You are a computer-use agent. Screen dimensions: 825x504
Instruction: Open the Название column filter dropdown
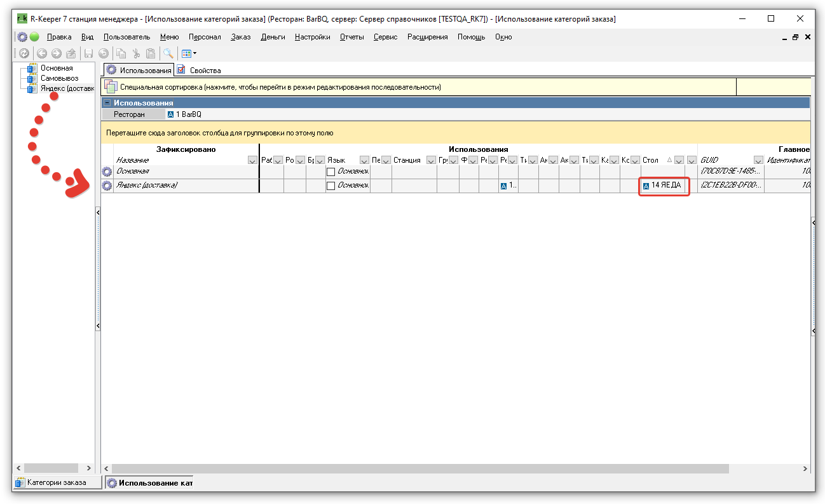click(x=253, y=160)
